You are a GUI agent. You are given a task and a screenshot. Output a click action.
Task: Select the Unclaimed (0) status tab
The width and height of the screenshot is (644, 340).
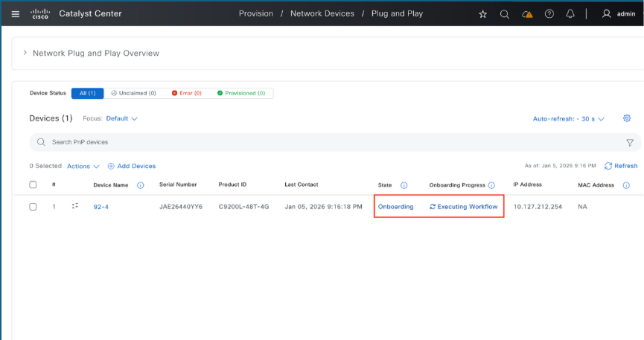click(x=133, y=93)
